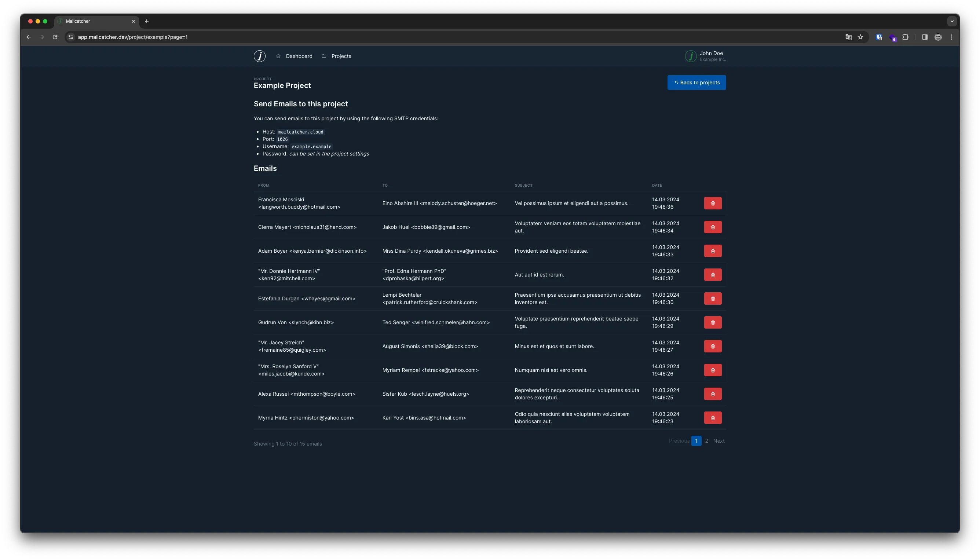Image resolution: width=980 pixels, height=560 pixels.
Task: Click the username value example.example
Action: pos(311,147)
